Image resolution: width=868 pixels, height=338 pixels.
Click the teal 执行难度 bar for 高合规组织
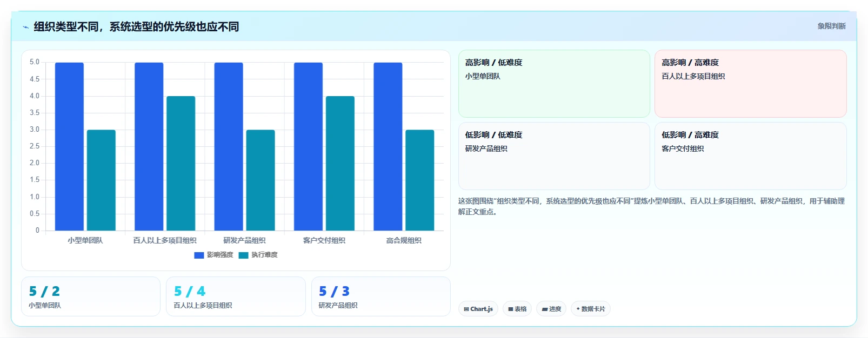click(420, 180)
